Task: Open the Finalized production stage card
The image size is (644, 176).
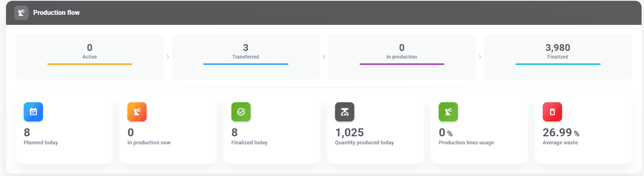Action: coord(558,57)
